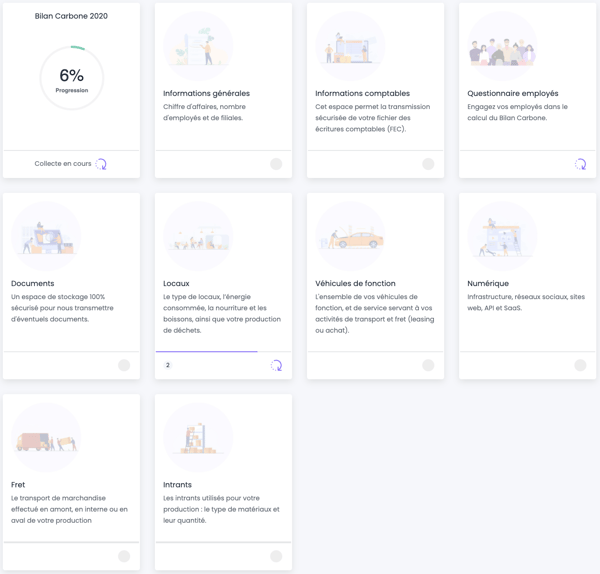Open the Fret section title

click(18, 485)
